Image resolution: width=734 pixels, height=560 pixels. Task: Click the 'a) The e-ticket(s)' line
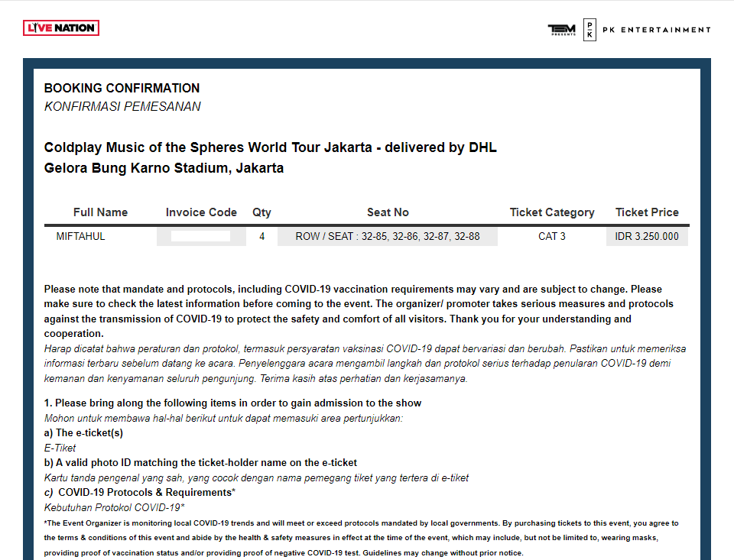pyautogui.click(x=83, y=433)
